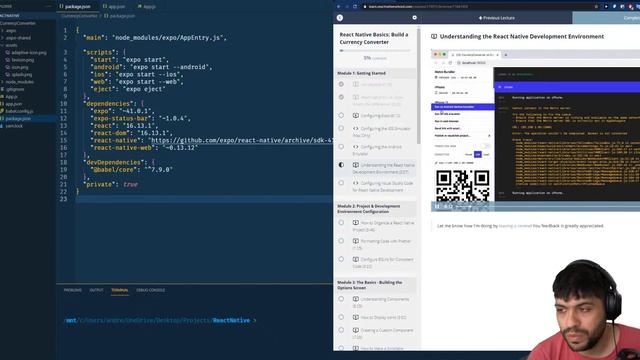Open Formatting Code with Prettier lecture
The image size is (640, 360).
382,244
